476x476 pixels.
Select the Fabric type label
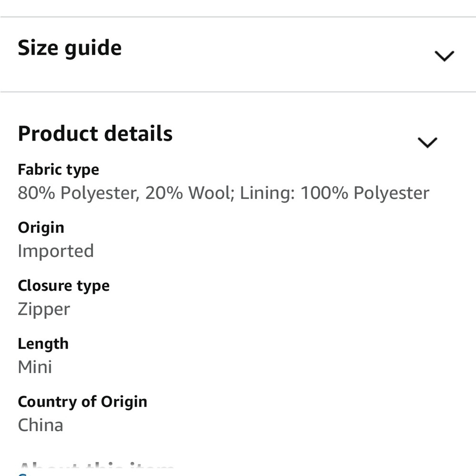pos(59,169)
